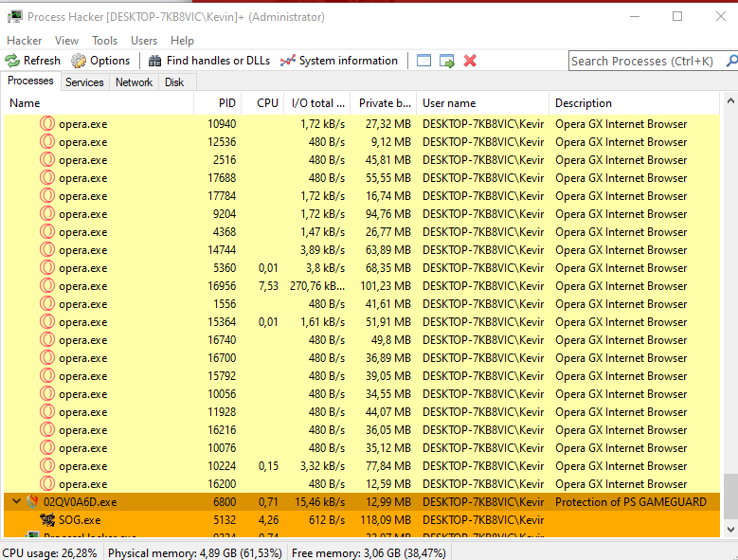Select opera.exe row with PID 10056
Viewport: 738px width, 560px height.
(x=362, y=394)
